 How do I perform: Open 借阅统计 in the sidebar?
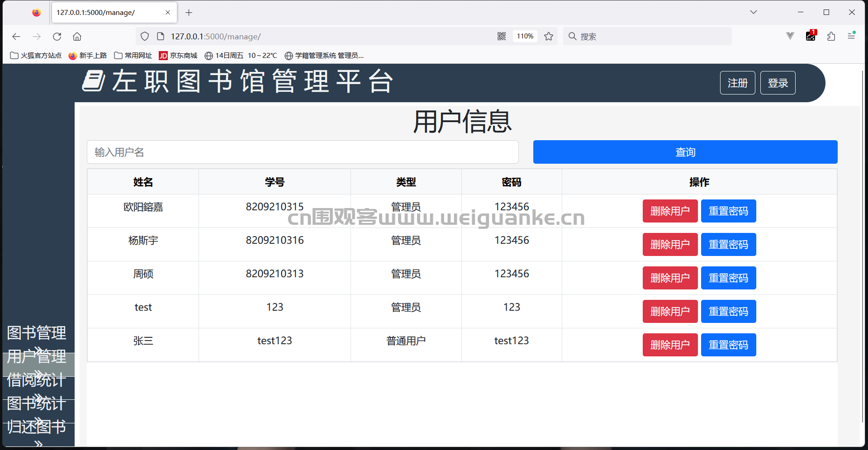coord(37,380)
